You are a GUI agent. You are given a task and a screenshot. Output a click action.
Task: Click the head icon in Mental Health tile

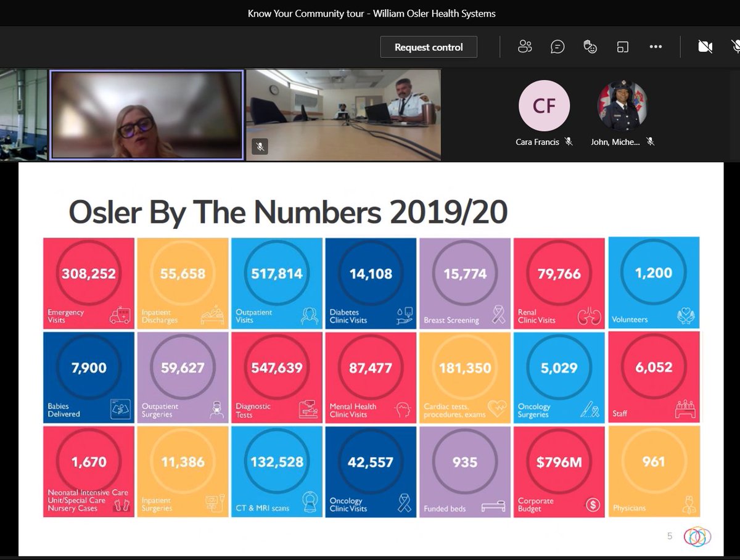coord(404,411)
